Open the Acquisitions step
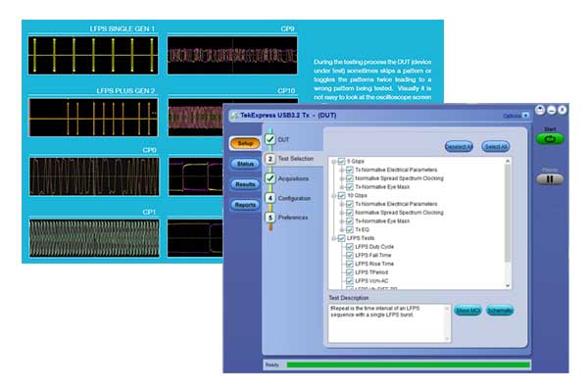This screenshot has width=588, height=392. [270, 178]
